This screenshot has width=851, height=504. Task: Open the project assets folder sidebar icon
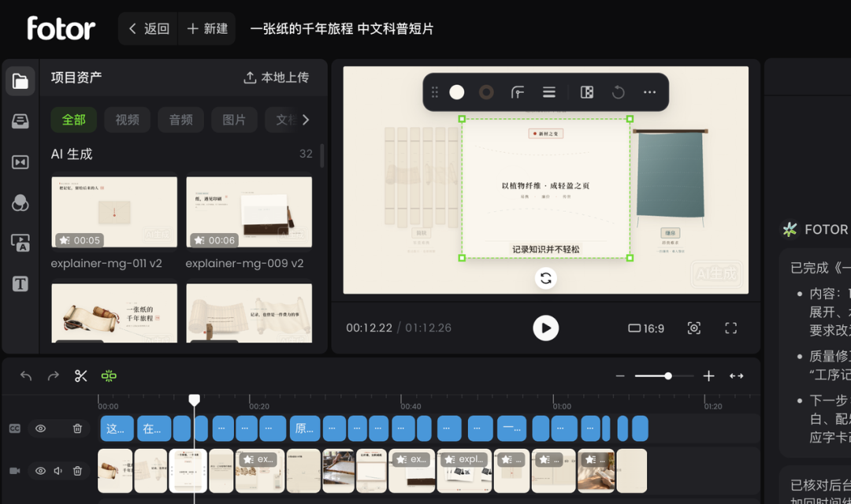point(20,81)
